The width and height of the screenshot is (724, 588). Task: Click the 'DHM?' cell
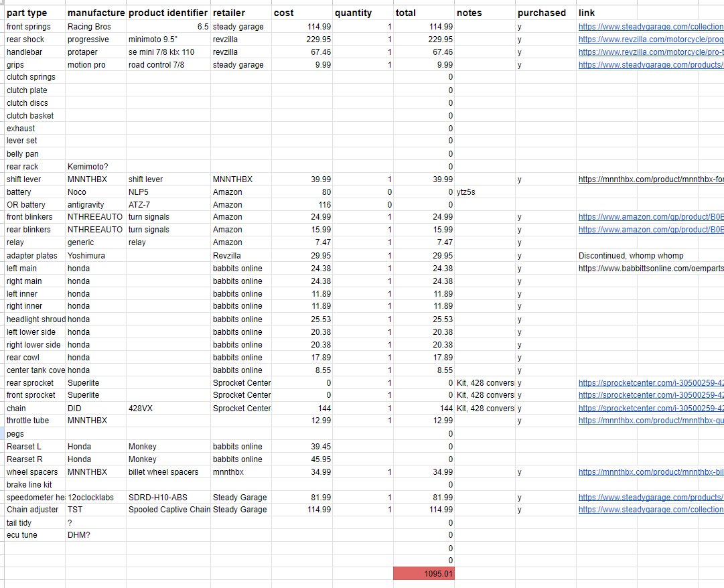coord(96,535)
